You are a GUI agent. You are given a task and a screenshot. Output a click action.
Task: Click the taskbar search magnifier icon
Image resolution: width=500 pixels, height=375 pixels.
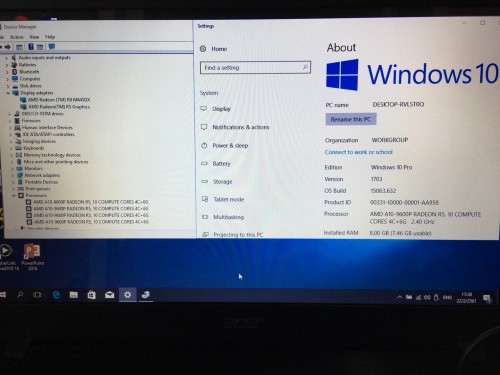pos(20,295)
